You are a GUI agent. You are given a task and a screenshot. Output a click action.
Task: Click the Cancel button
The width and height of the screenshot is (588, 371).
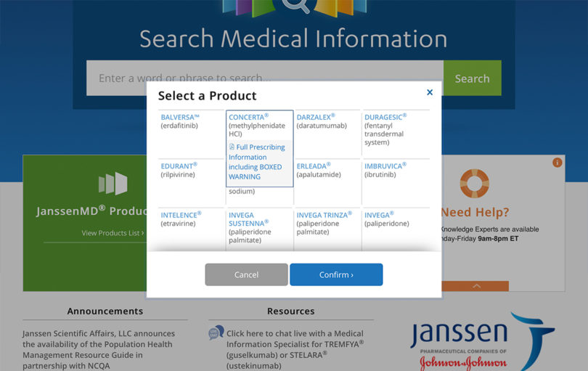pos(246,274)
